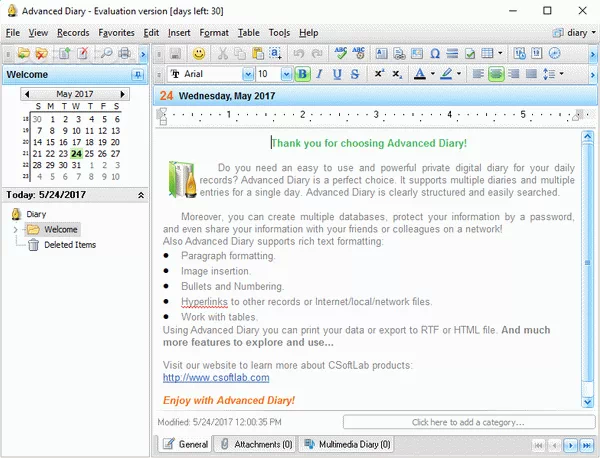
Task: Toggle bold formatting
Action: [302, 74]
